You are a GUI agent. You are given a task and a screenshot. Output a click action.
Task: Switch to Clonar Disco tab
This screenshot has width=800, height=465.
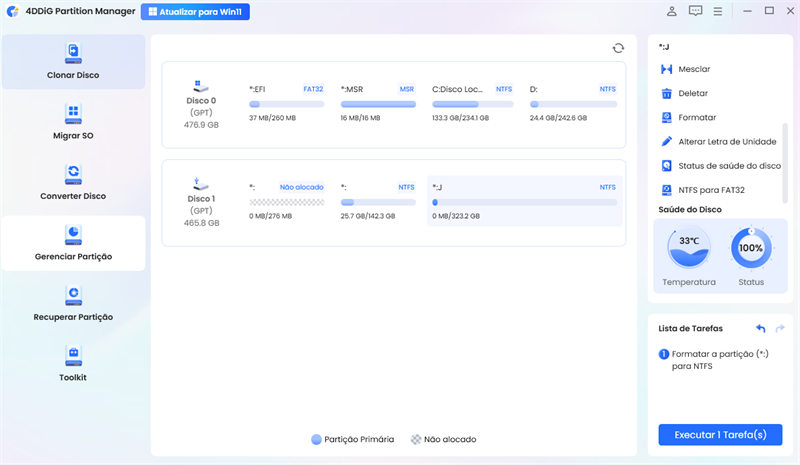tap(73, 61)
